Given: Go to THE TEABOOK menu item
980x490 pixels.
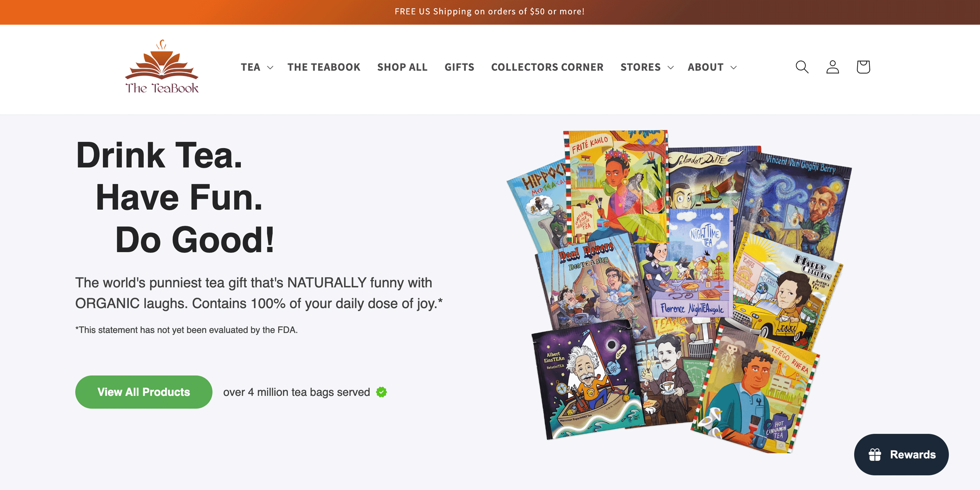Looking at the screenshot, I should (x=324, y=67).
